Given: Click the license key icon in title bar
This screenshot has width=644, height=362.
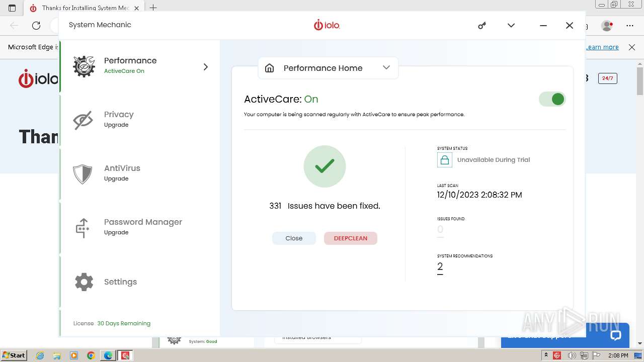Looking at the screenshot, I should pos(482,25).
